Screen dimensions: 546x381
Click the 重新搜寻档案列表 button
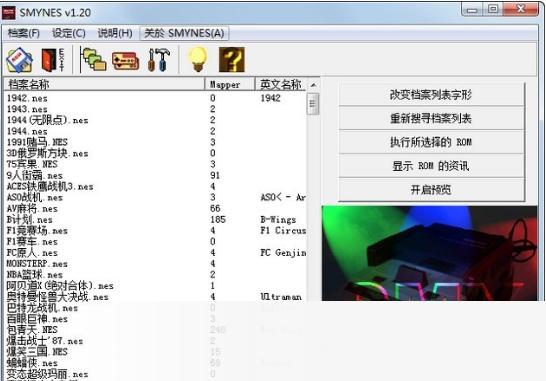pos(431,118)
